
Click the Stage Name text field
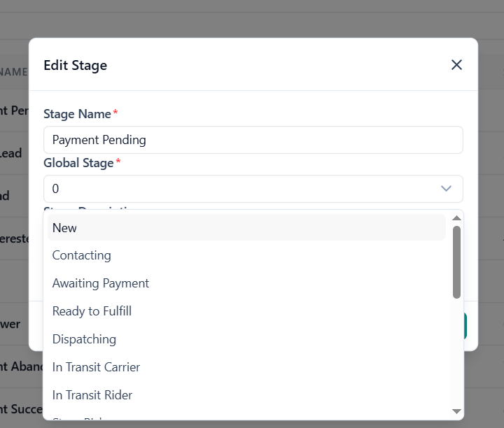(253, 140)
